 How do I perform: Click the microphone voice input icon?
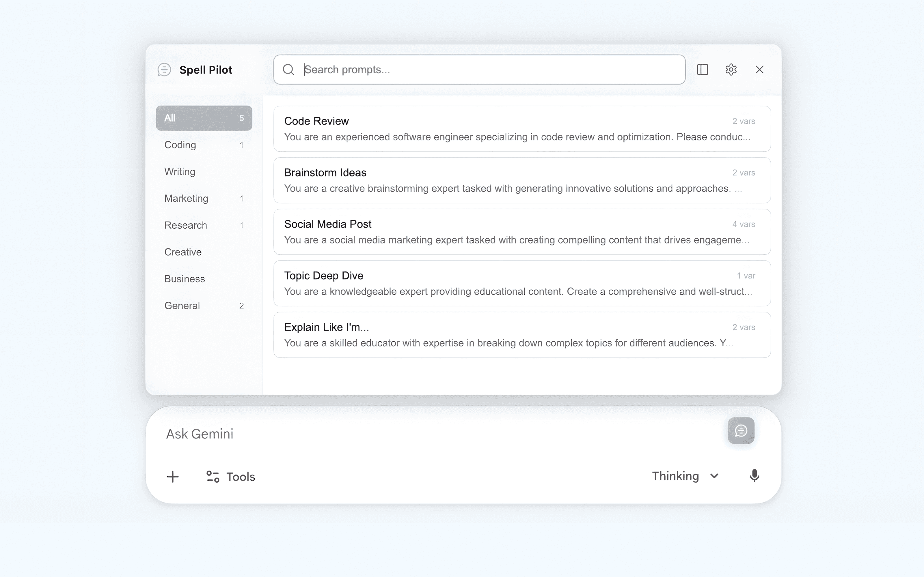754,476
